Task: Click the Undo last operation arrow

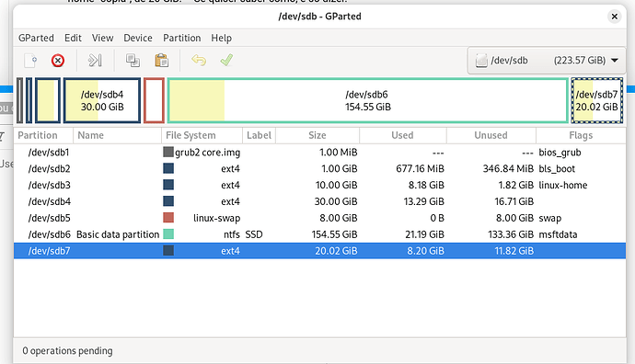Action: [x=199, y=61]
